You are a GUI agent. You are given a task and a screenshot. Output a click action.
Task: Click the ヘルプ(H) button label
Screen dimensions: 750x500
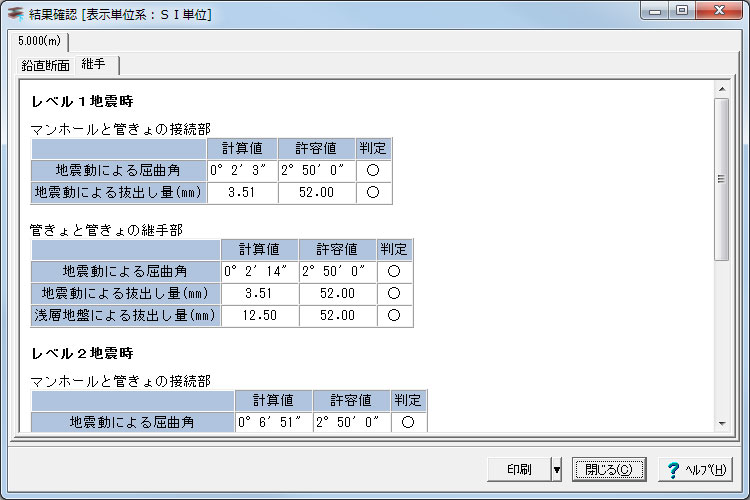pos(706,470)
